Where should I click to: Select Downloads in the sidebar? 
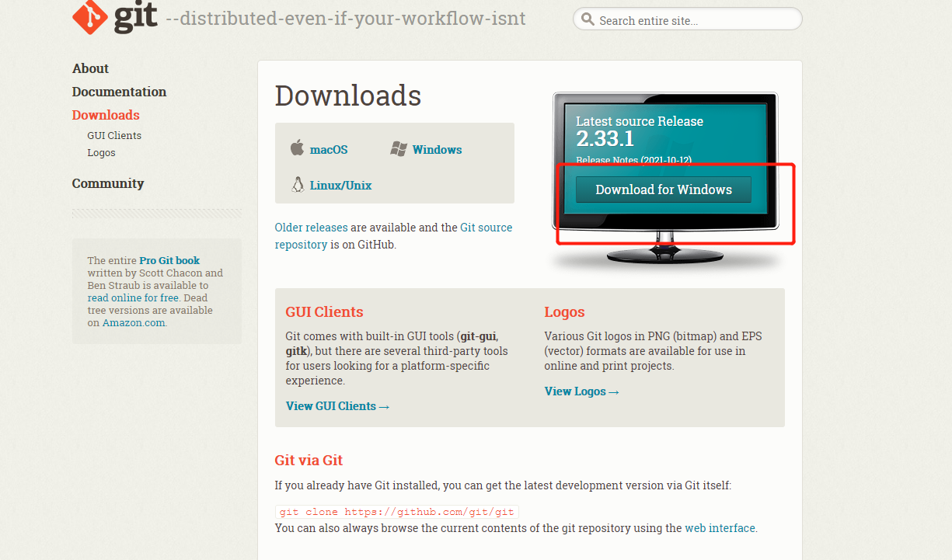click(106, 115)
